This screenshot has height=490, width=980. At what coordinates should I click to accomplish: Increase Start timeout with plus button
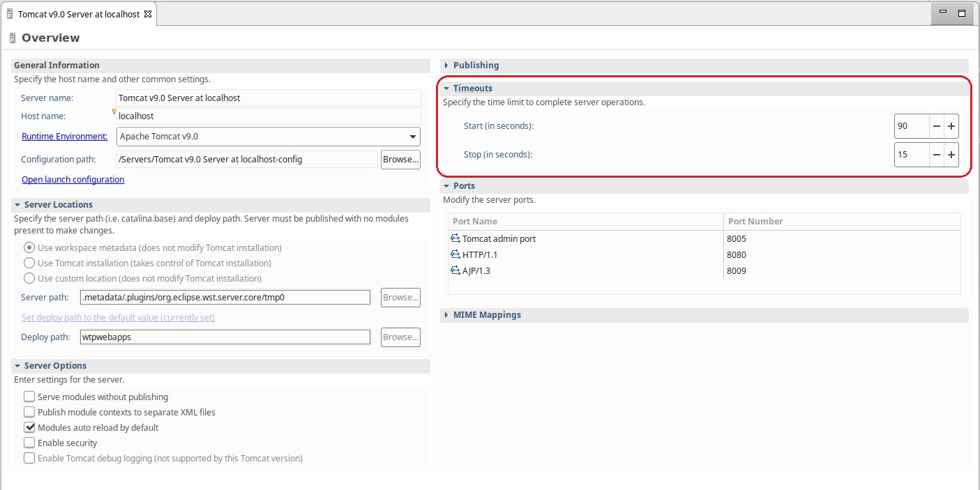point(951,126)
